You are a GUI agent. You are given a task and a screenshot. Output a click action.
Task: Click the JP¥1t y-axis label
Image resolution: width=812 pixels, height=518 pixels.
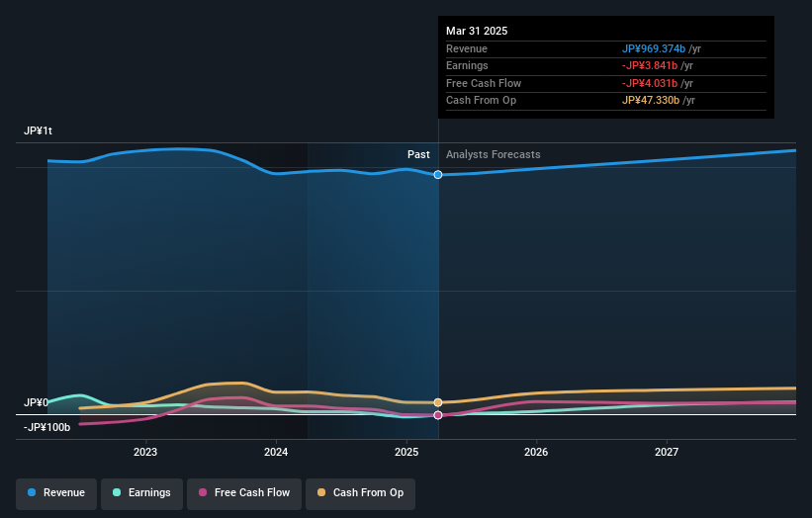(38, 130)
